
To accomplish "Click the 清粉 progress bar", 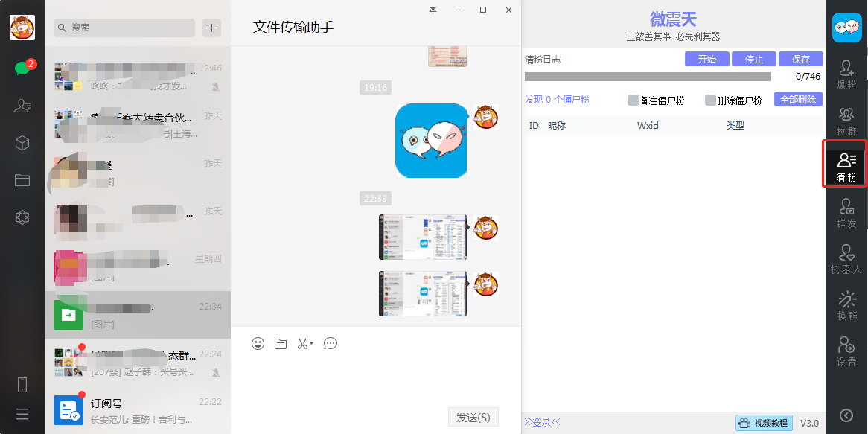I will pyautogui.click(x=648, y=77).
